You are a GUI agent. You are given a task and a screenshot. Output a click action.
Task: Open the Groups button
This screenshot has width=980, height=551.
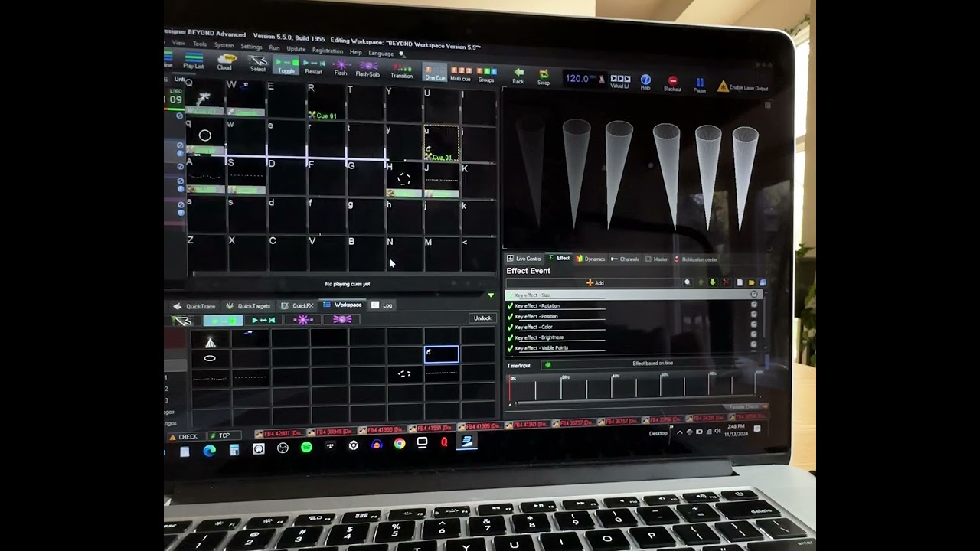point(486,74)
